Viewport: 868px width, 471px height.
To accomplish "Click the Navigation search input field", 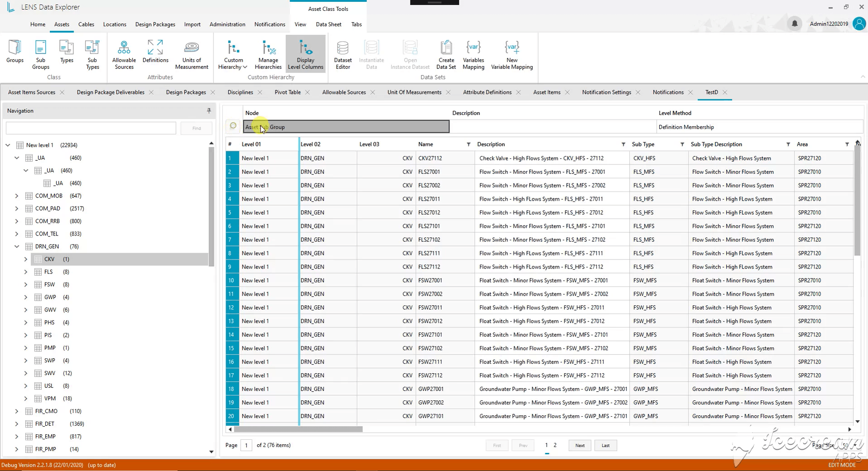I will [x=91, y=128].
